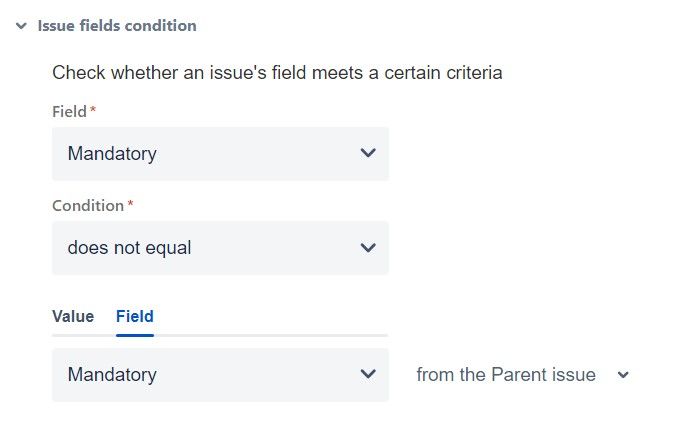Open the Condition selector showing does not equal
The width and height of the screenshot is (679, 439).
click(220, 248)
